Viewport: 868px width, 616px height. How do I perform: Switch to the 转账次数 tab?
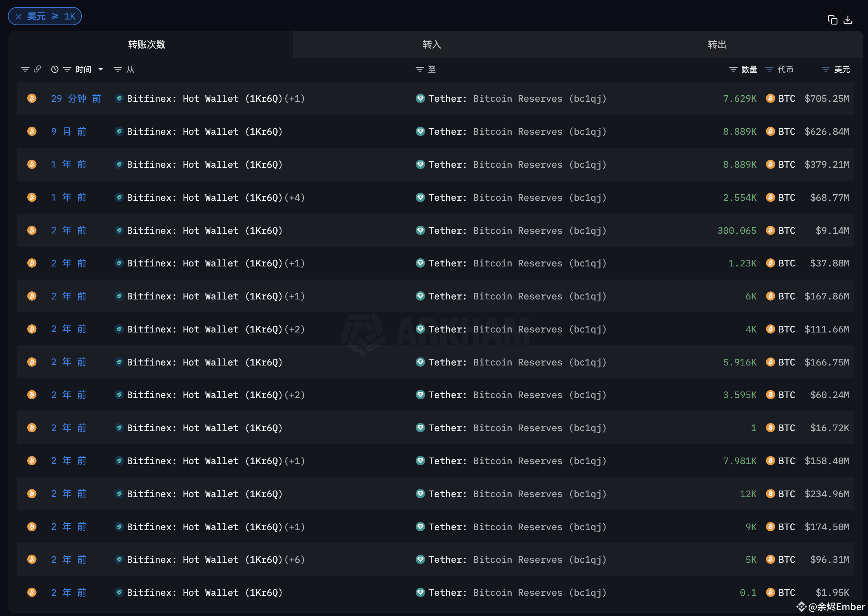147,44
